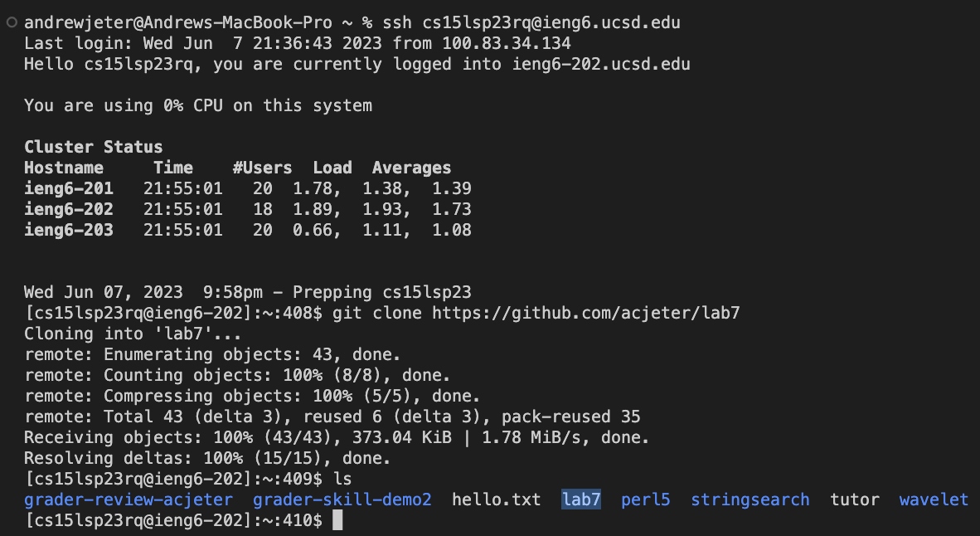Image resolution: width=980 pixels, height=536 pixels.
Task: Click the ieng6-201 hostname row
Action: pyautogui.click(x=248, y=188)
